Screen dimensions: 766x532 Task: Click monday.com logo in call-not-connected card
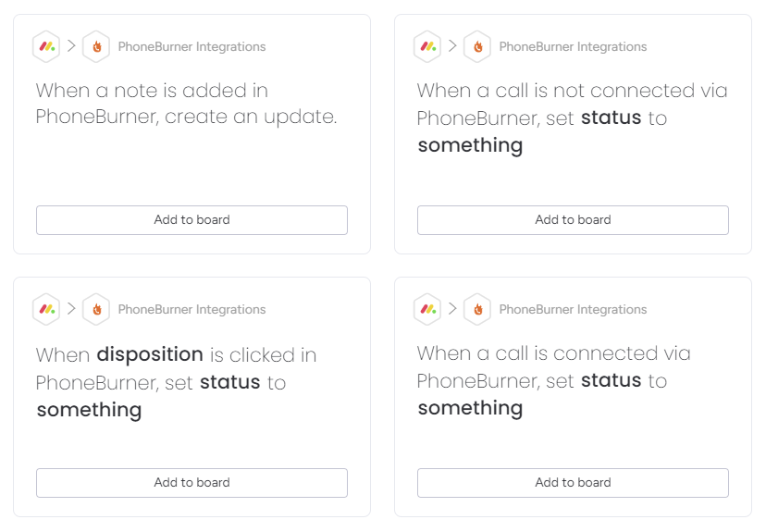(x=427, y=46)
